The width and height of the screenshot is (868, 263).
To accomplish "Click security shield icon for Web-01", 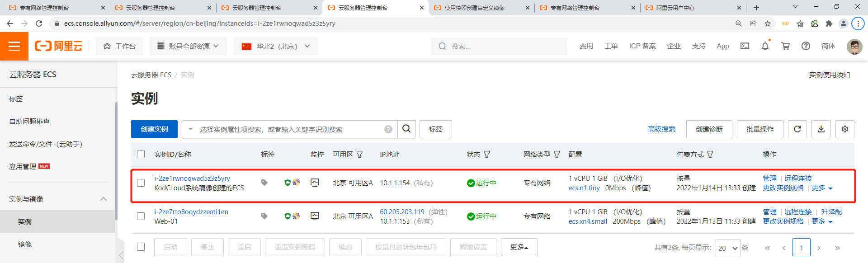I will click(288, 216).
